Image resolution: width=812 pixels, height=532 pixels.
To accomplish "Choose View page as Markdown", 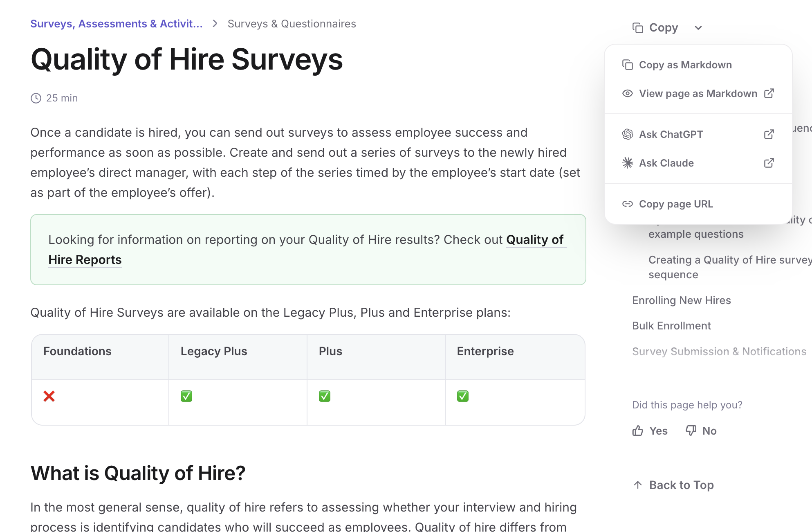I will (698, 94).
